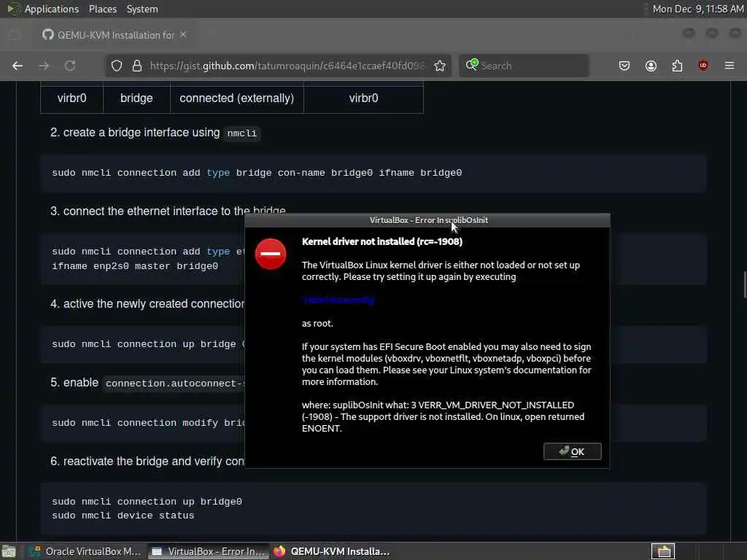Switch to Oracle VirtualBox Manager taskbar item
The width and height of the screenshot is (747, 560).
pyautogui.click(x=85, y=551)
